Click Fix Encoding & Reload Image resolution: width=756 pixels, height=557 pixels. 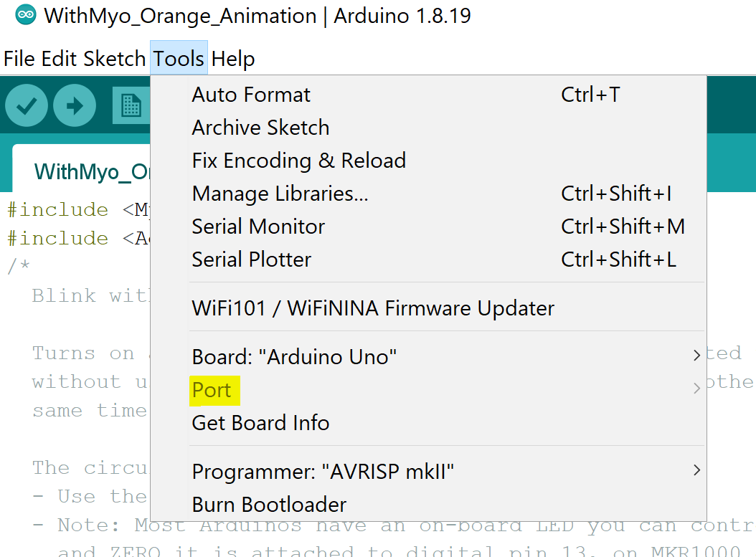298,161
